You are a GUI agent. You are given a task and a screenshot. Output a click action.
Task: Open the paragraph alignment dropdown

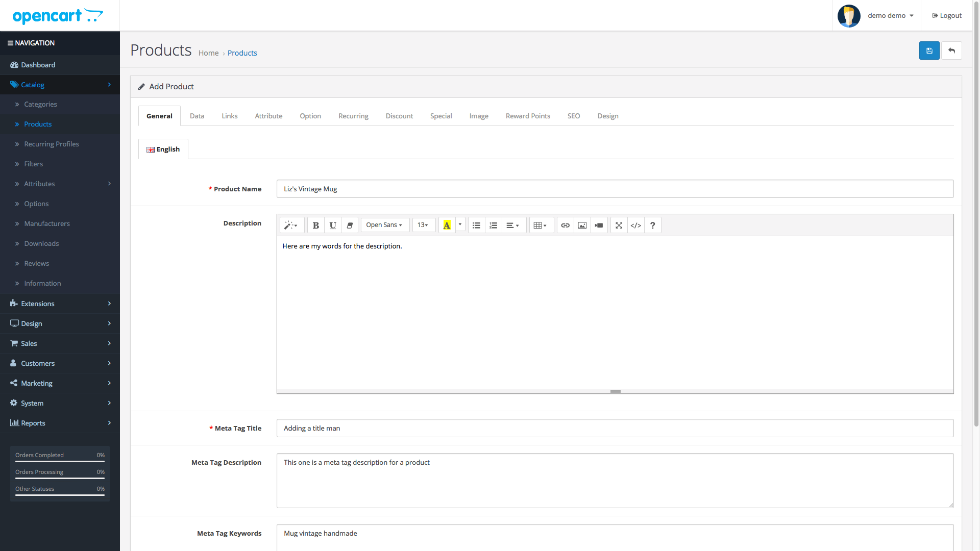(513, 225)
